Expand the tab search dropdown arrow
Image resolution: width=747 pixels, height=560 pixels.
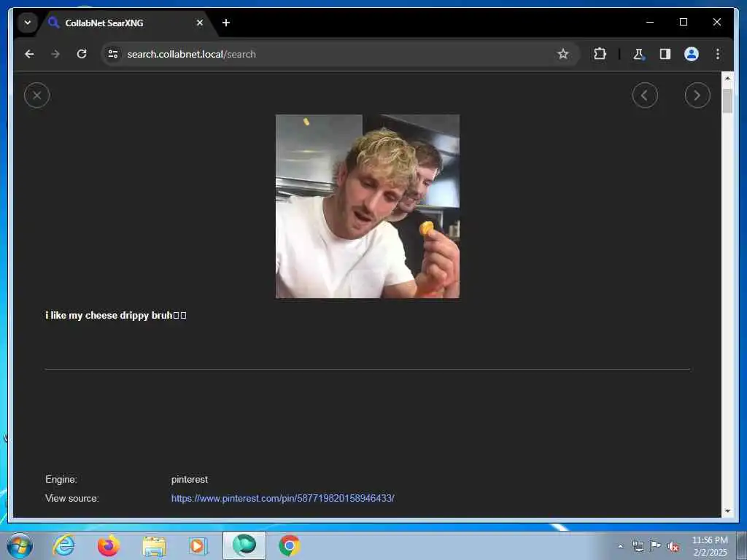click(28, 23)
